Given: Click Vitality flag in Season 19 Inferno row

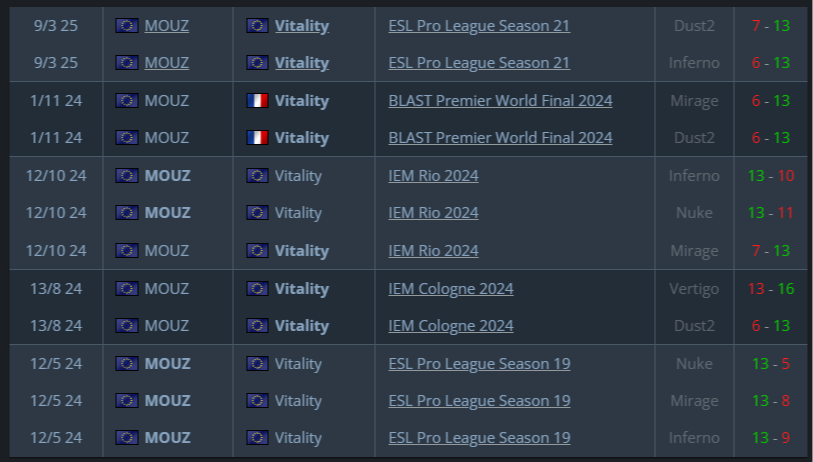Looking at the screenshot, I should point(258,438).
